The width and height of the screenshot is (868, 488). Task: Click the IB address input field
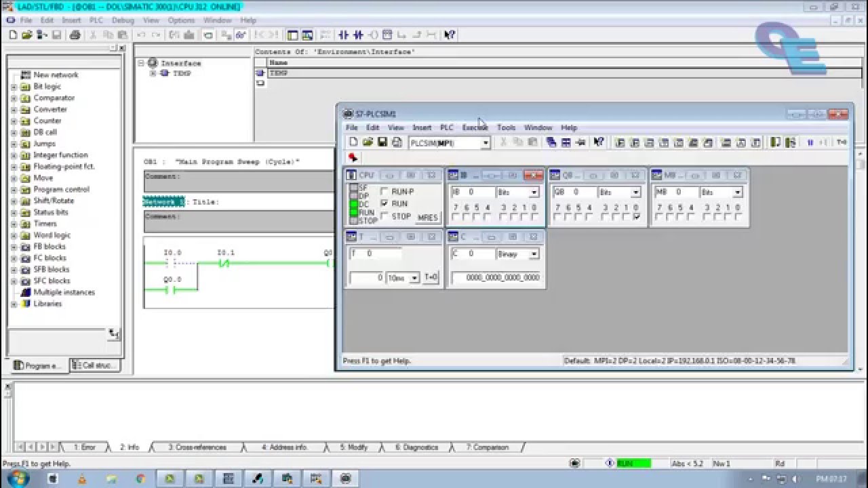point(472,192)
